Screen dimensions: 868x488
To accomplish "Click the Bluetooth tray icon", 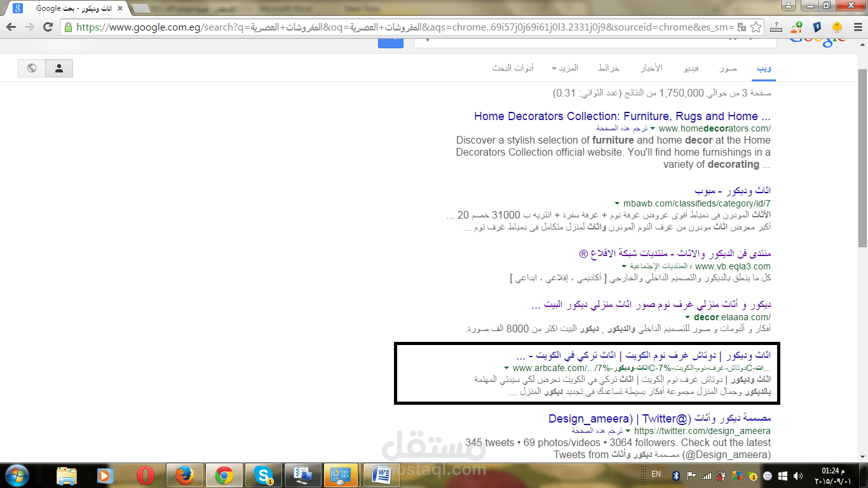I will click(x=676, y=475).
